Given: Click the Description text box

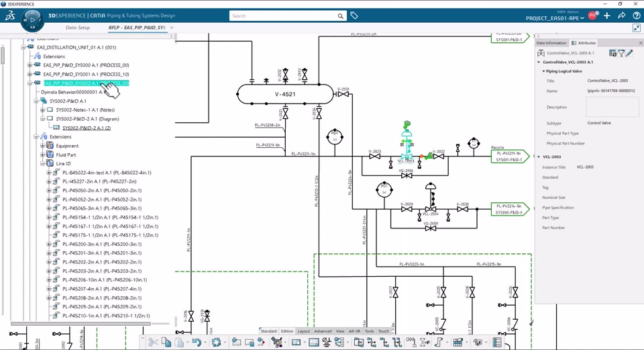Looking at the screenshot, I should (612, 107).
